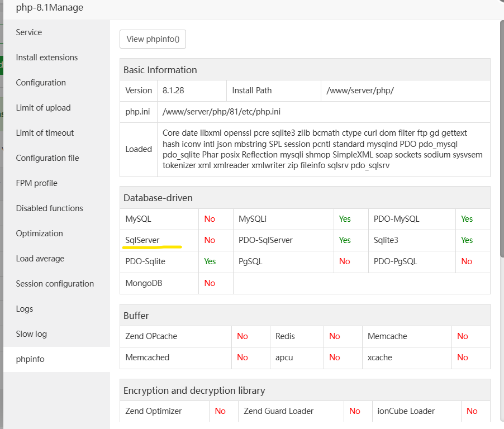Open the Slow log page
The height and width of the screenshot is (429, 504).
pyautogui.click(x=31, y=334)
